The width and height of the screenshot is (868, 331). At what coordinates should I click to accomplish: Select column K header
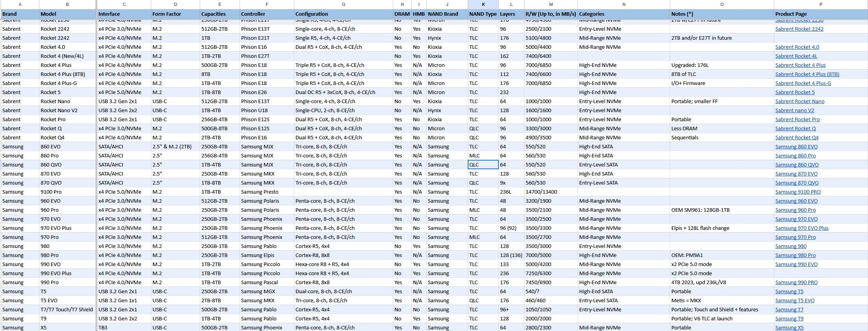coord(483,4)
